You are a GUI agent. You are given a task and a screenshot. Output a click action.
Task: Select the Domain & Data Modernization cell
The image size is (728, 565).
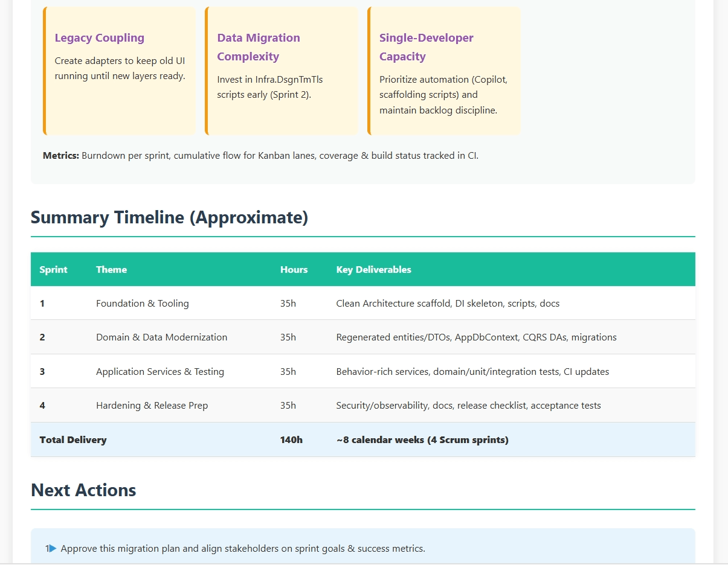click(x=161, y=337)
